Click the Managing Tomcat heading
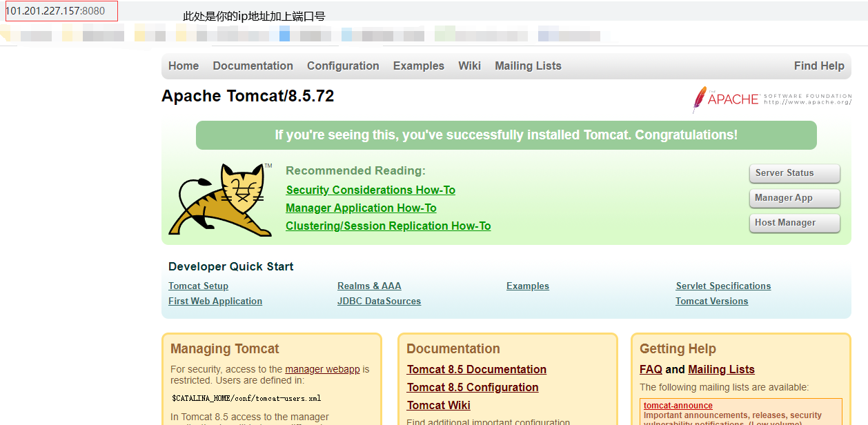This screenshot has width=868, height=425. 225,349
